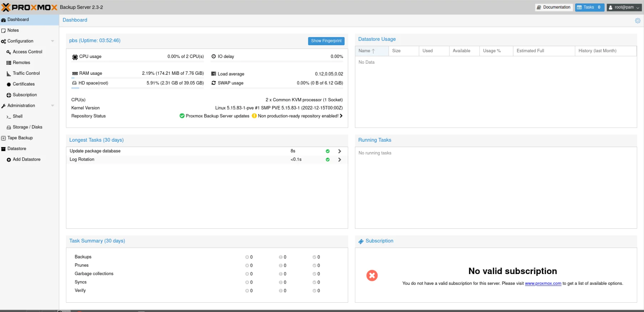
Task: Open Update package database task arrow
Action: coord(340,151)
